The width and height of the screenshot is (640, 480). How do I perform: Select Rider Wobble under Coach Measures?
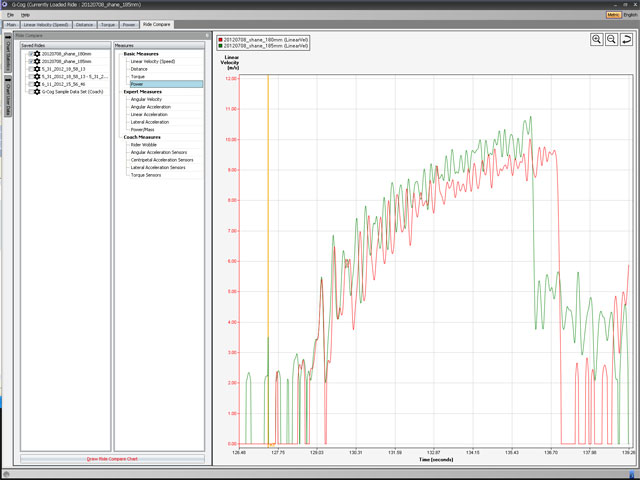[x=143, y=144]
